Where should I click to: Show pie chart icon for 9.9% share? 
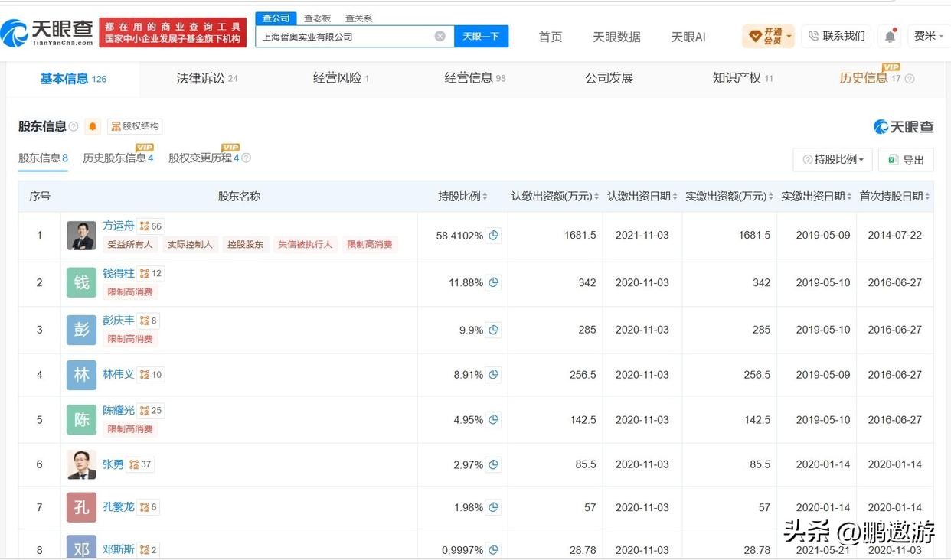coord(494,330)
